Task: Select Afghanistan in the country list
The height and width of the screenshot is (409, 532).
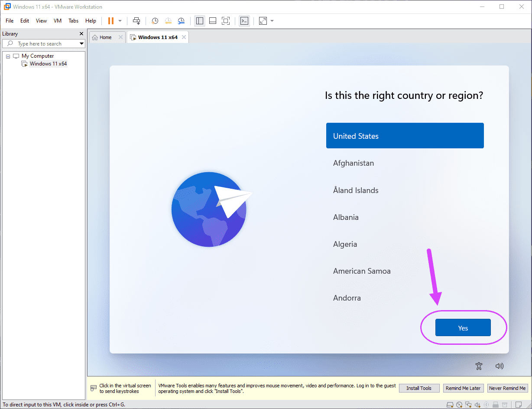Action: point(405,163)
